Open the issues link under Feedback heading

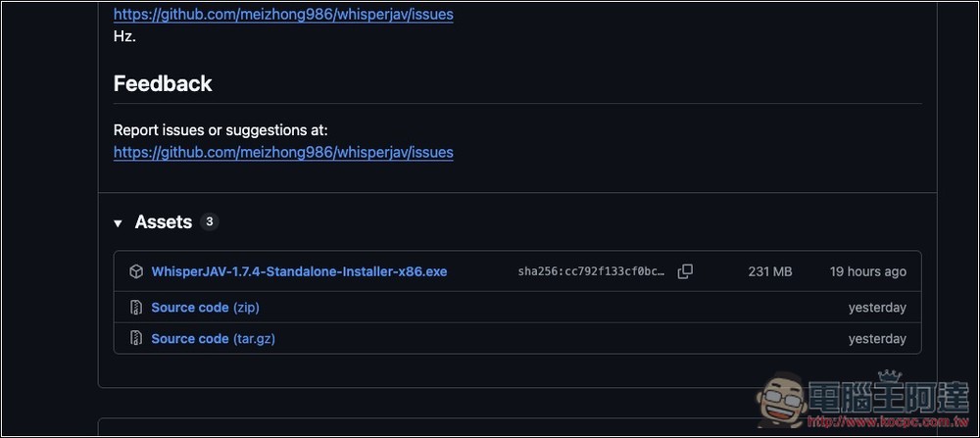pos(283,153)
